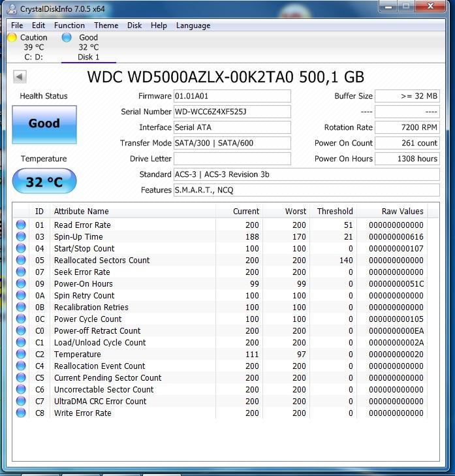The height and width of the screenshot is (476, 455).
Task: Select the Caution C: D: disk tab
Action: [x=29, y=47]
